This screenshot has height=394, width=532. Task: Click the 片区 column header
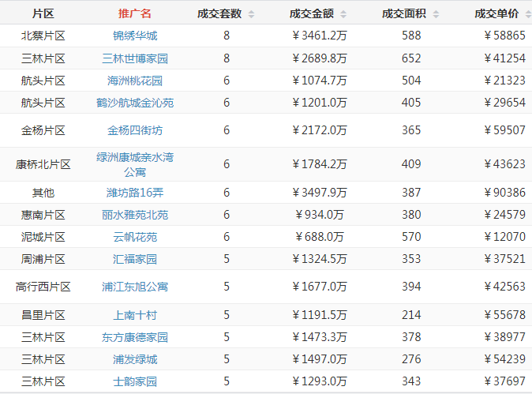[43, 13]
